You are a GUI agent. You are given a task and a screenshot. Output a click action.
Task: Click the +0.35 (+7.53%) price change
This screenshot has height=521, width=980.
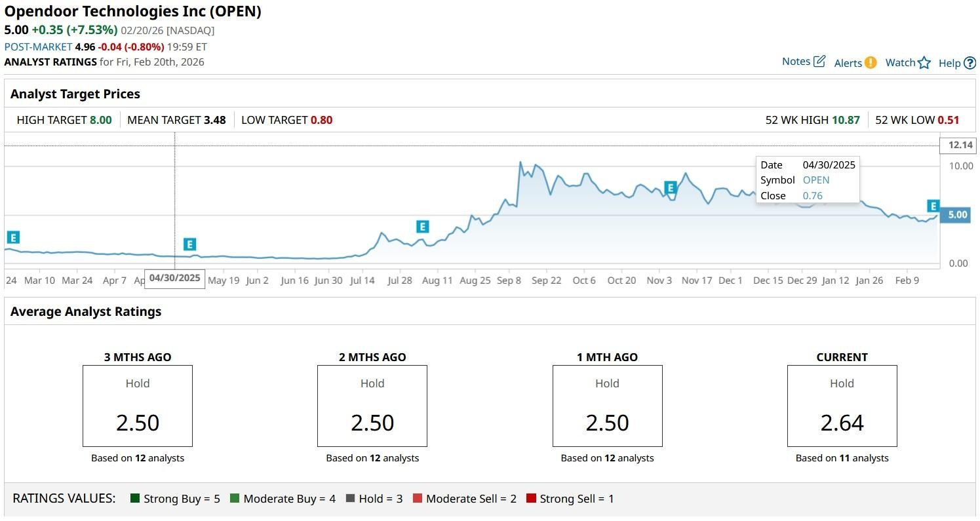tap(75, 30)
